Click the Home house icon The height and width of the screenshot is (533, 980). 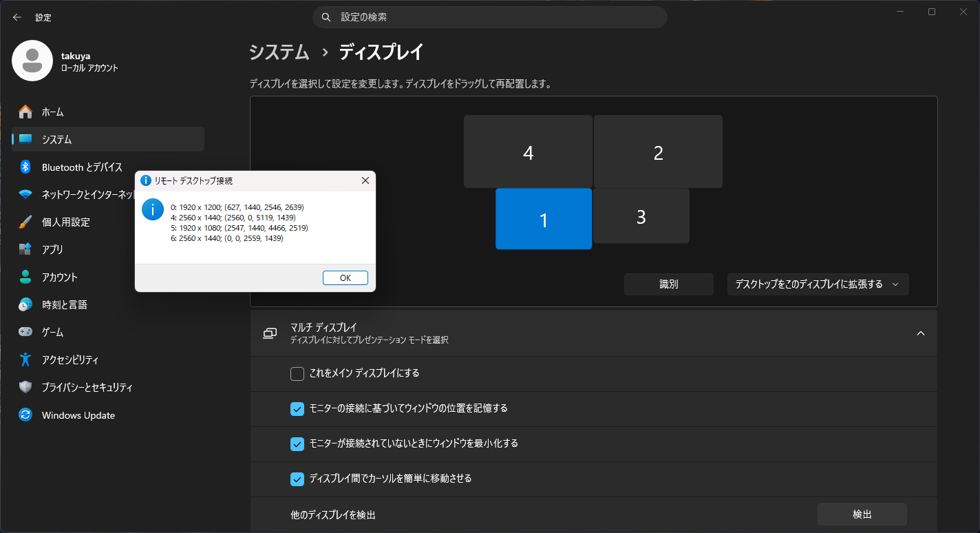coord(25,112)
